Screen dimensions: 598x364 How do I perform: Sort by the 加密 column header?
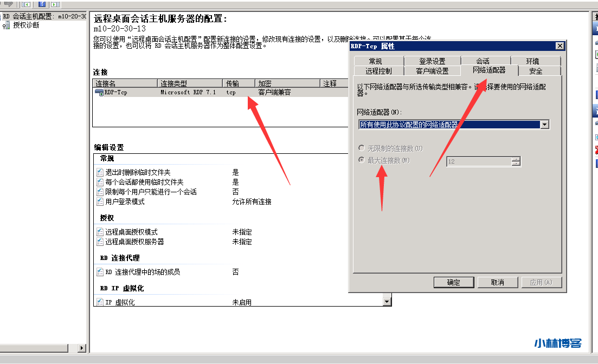tap(287, 83)
